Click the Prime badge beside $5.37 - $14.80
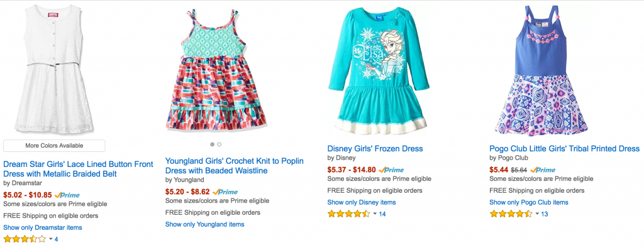644x248 pixels. [391, 170]
